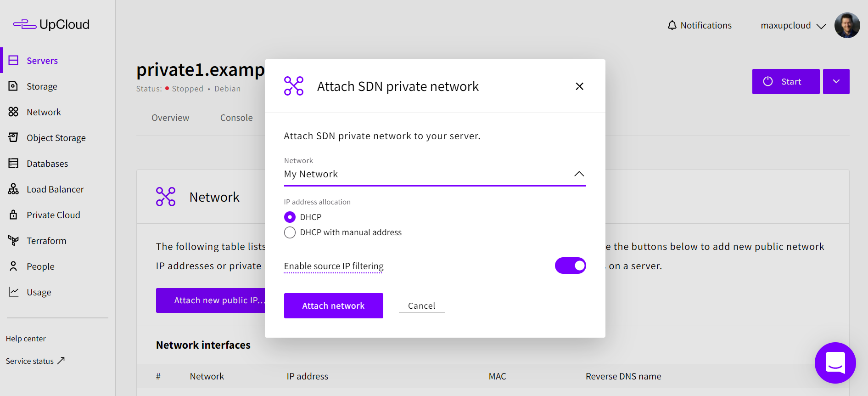Open Object Storage in the sidebar
The image size is (868, 396).
56,138
